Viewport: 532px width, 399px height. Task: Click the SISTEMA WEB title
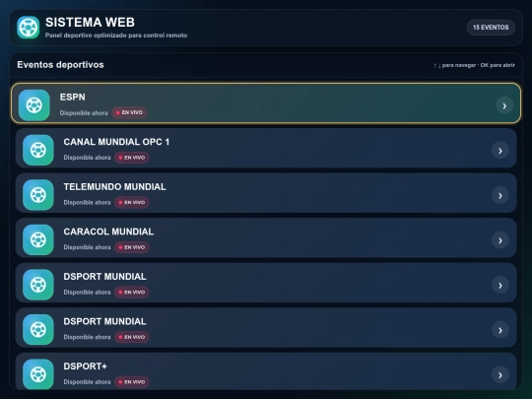tap(91, 23)
